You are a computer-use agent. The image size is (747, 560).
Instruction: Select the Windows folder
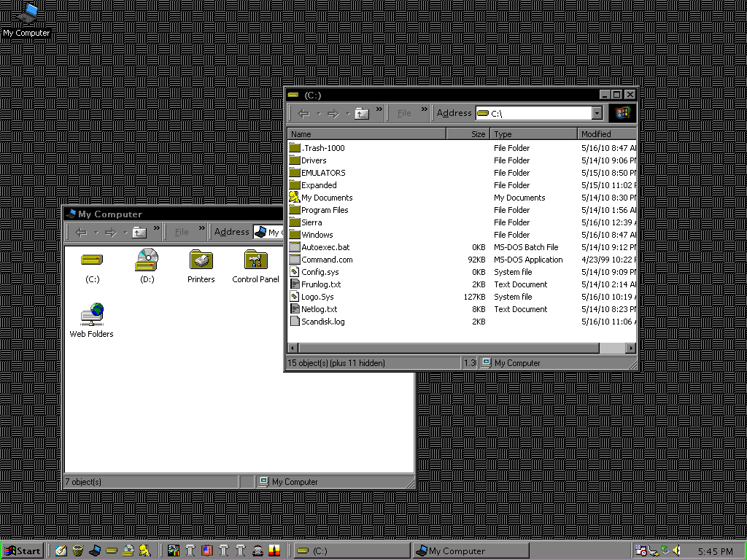point(311,235)
